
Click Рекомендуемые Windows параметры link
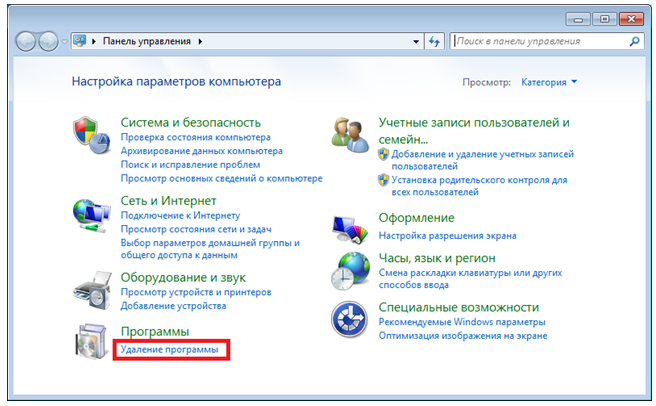click(x=462, y=322)
